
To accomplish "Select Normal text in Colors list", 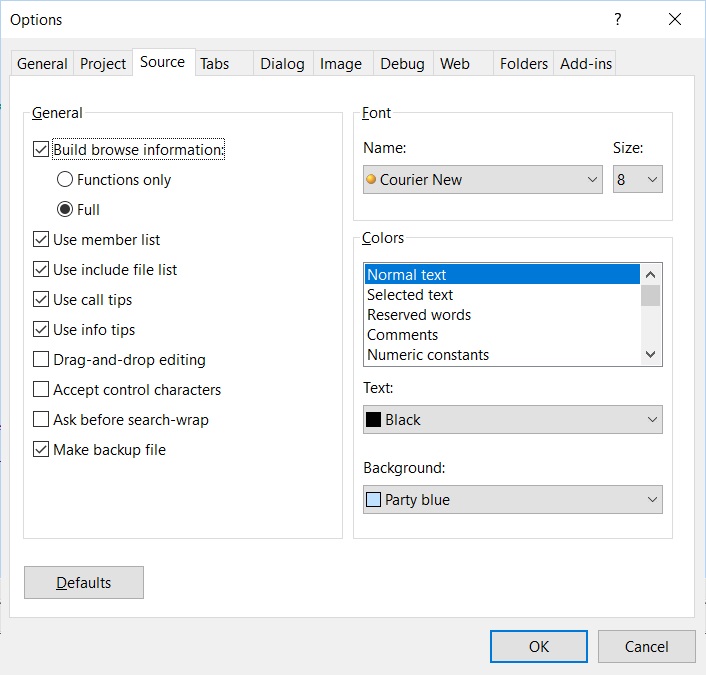I will (x=502, y=274).
